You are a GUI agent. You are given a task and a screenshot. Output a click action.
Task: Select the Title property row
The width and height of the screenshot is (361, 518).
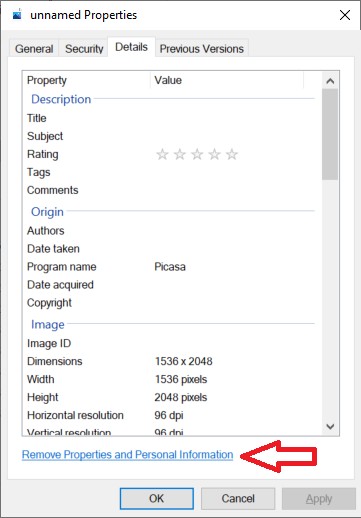tap(170, 118)
